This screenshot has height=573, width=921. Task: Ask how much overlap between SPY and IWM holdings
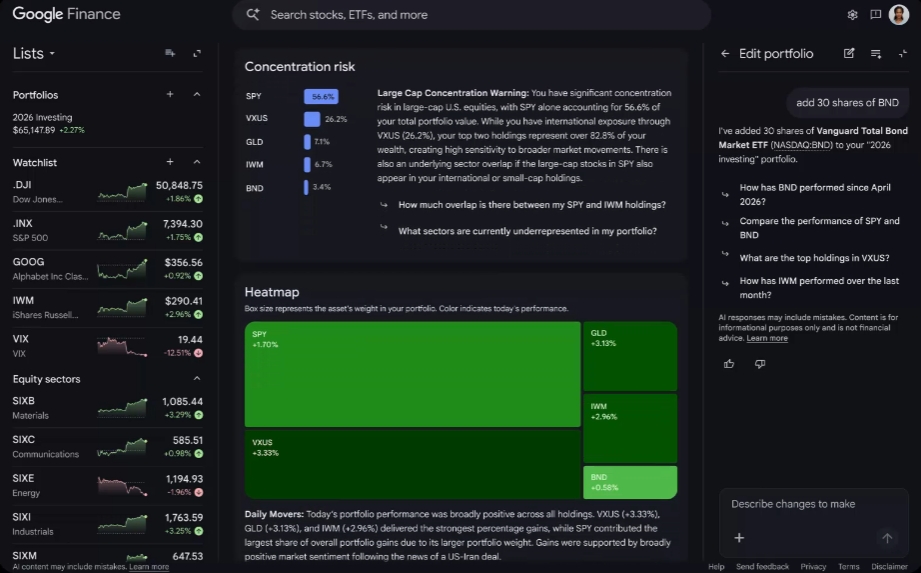[x=532, y=205]
